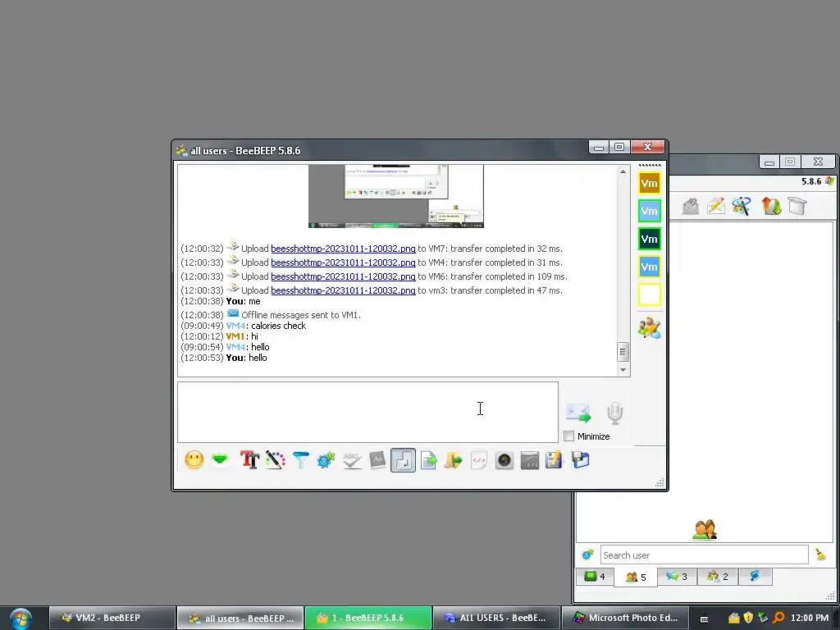Switch to Microsoft Photo Editor taskbar item
This screenshot has height=630, width=840.
tap(624, 618)
